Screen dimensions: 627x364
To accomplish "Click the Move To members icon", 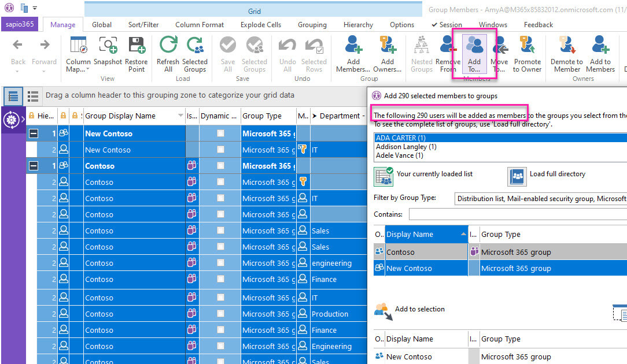I will tap(500, 44).
